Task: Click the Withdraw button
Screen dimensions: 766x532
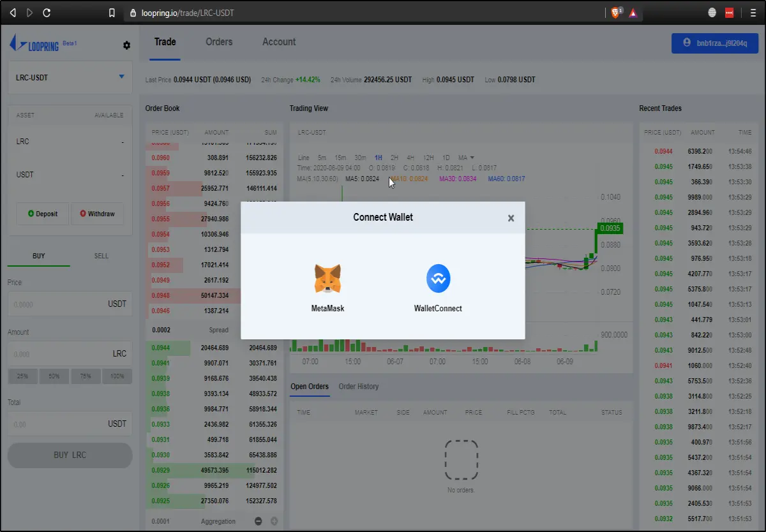Action: coord(97,214)
